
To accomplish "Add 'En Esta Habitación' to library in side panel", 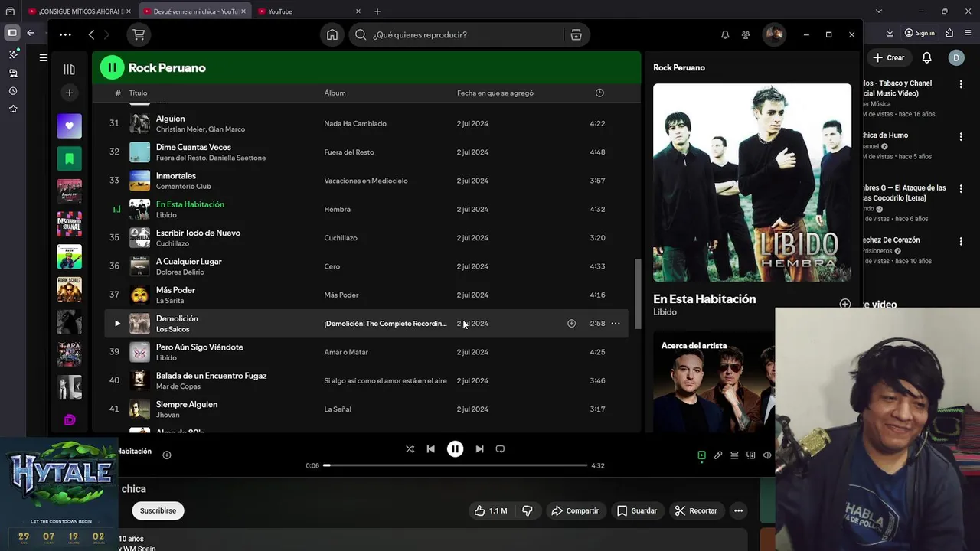I will 844,304.
